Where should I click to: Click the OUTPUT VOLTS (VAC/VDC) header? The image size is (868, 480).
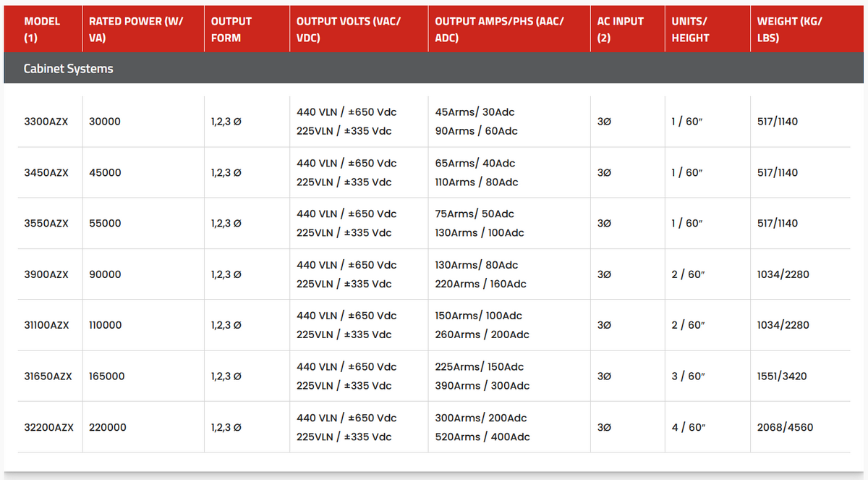pos(349,30)
